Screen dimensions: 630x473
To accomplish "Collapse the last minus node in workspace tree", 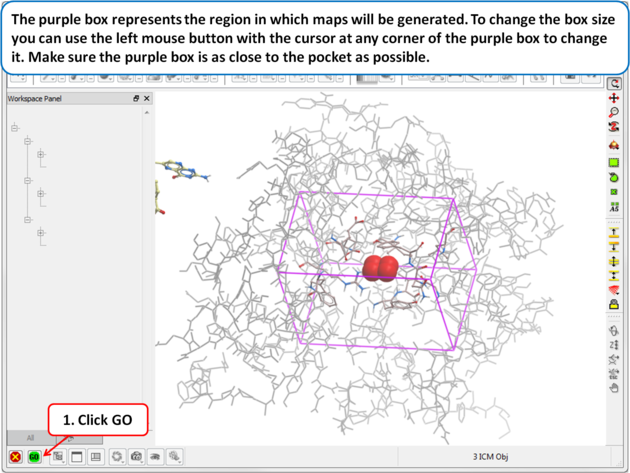I will coord(28,220).
